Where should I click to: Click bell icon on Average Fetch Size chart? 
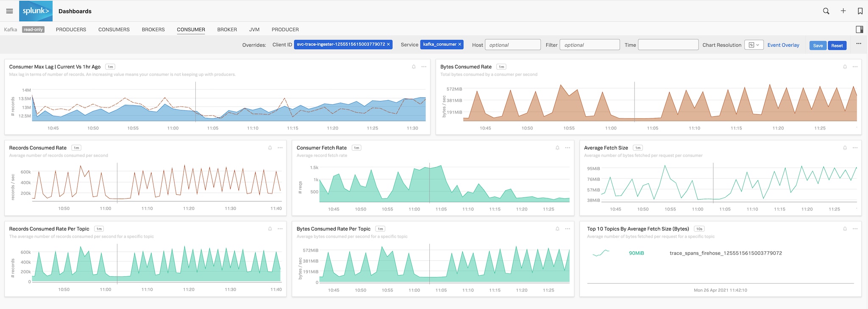point(845,148)
